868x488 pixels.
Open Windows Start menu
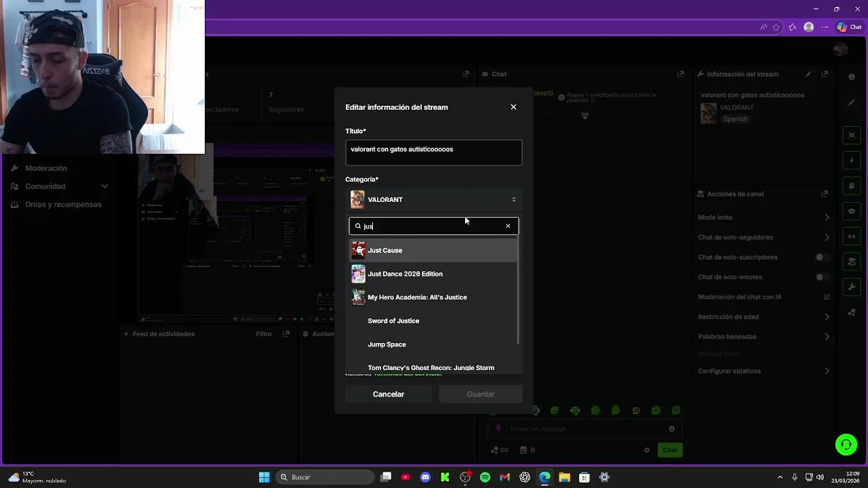coord(264,477)
